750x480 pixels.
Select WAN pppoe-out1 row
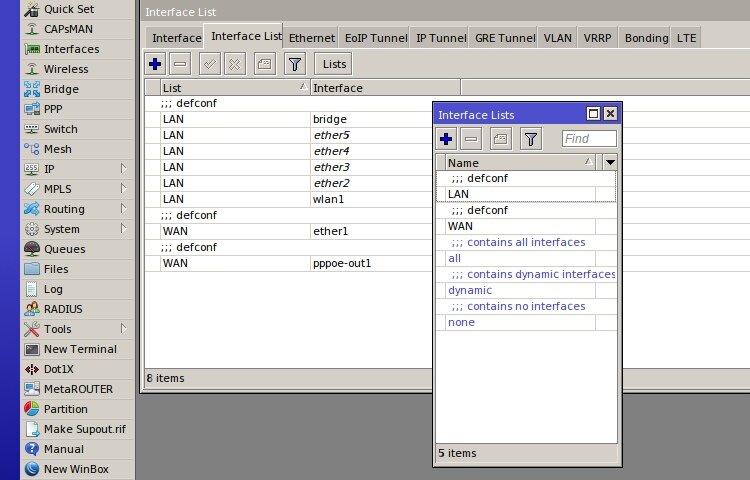(289, 263)
